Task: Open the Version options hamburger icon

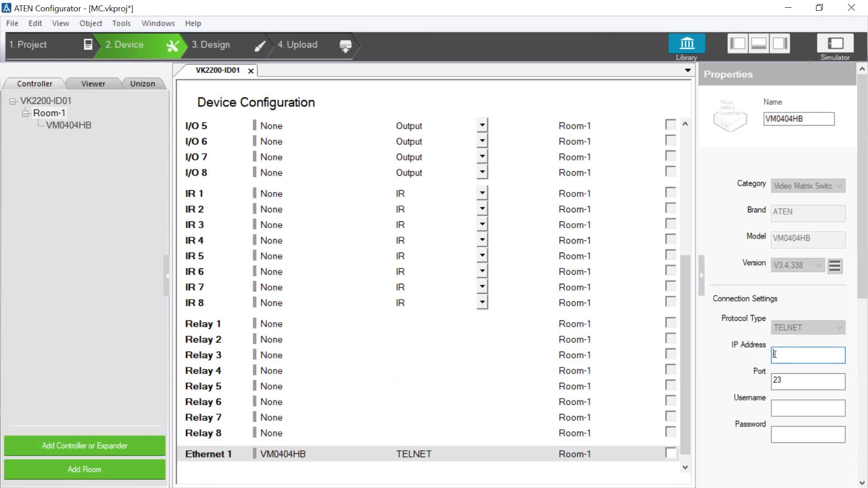Action: coord(835,266)
